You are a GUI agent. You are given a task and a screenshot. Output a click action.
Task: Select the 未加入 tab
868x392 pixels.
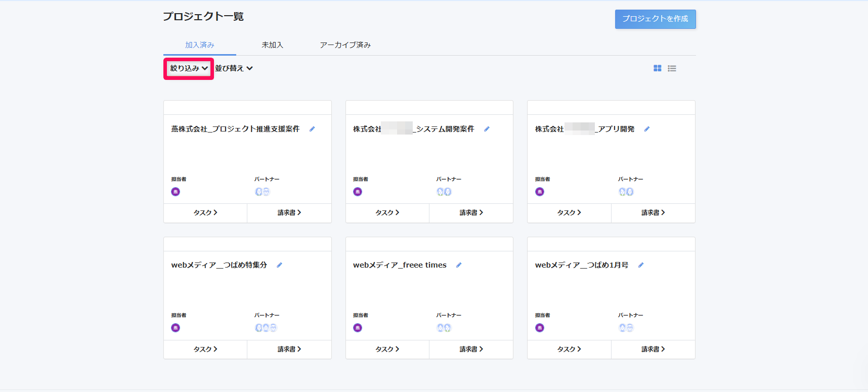coord(272,45)
